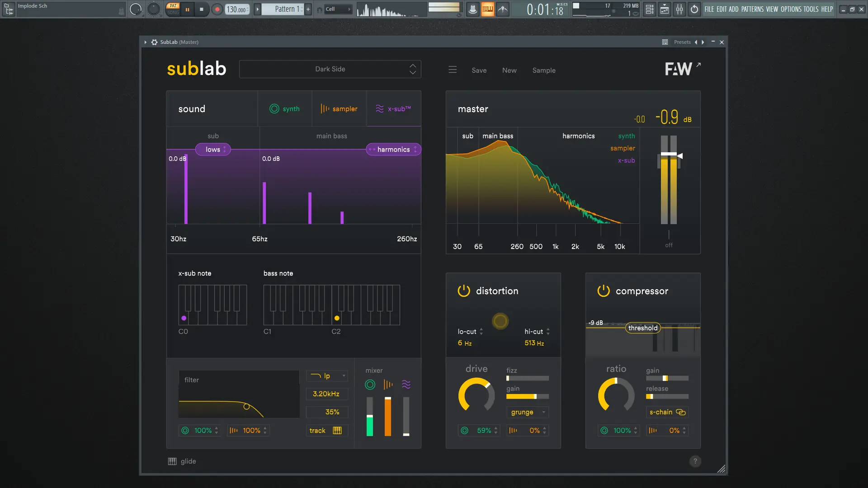Switch to the sampler tab
This screenshot has height=488, width=868.
click(x=339, y=109)
